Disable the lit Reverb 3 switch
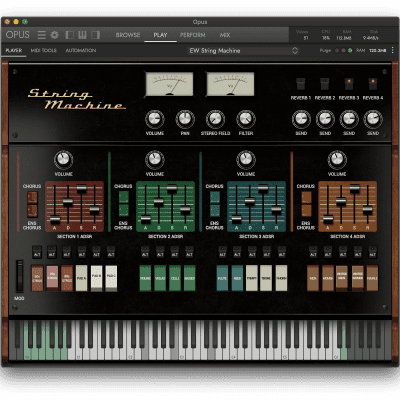The height and width of the screenshot is (400, 400). coord(349,84)
